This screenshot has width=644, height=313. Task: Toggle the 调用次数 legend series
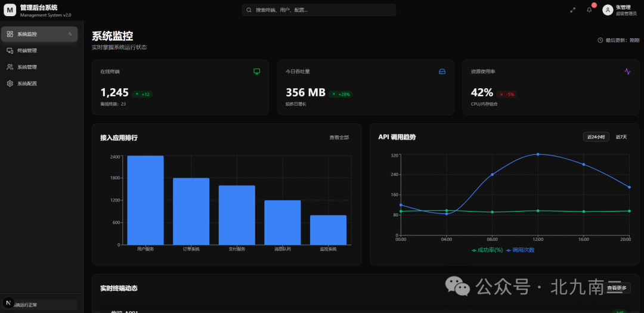coord(521,250)
